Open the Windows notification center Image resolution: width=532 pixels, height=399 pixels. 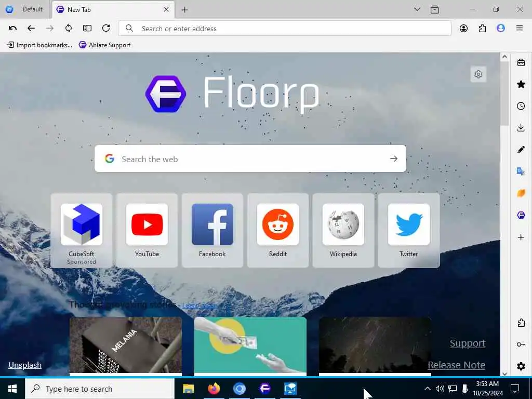pyautogui.click(x=515, y=389)
